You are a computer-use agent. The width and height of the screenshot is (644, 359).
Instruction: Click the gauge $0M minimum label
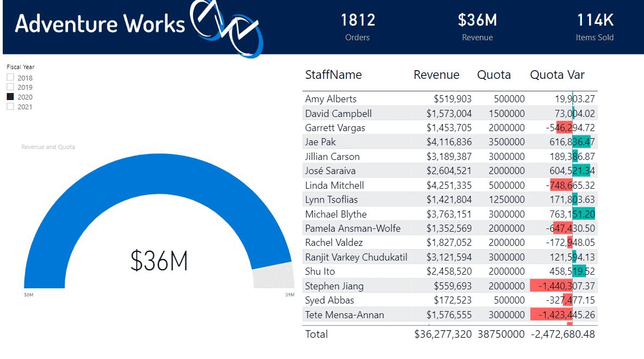(x=28, y=295)
